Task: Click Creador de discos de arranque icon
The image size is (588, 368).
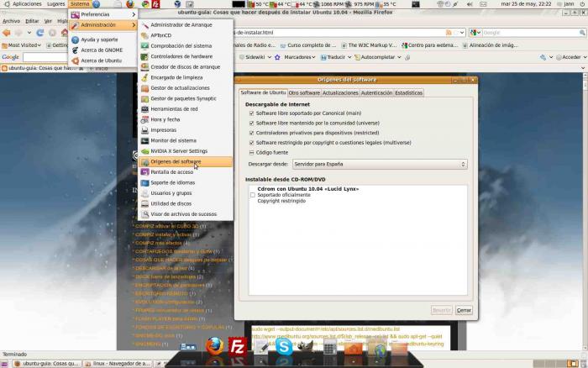Action: pyautogui.click(x=144, y=66)
